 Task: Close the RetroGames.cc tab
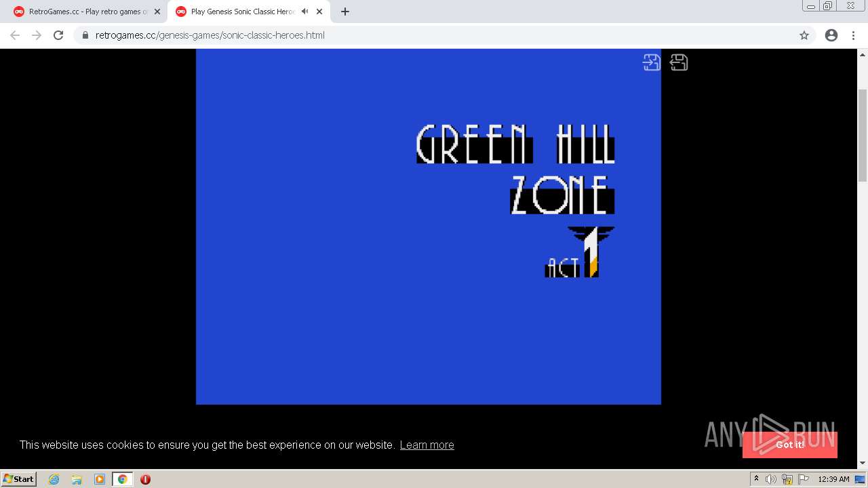coord(157,12)
